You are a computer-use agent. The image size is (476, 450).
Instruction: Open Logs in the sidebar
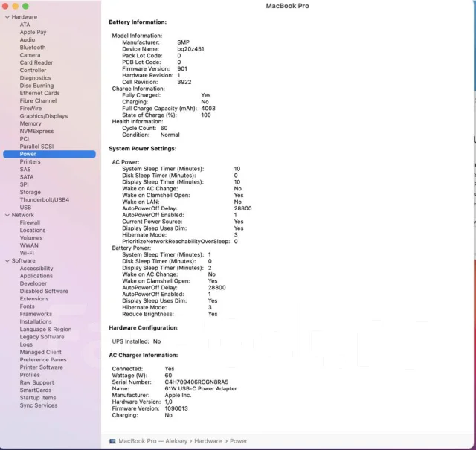pos(26,344)
